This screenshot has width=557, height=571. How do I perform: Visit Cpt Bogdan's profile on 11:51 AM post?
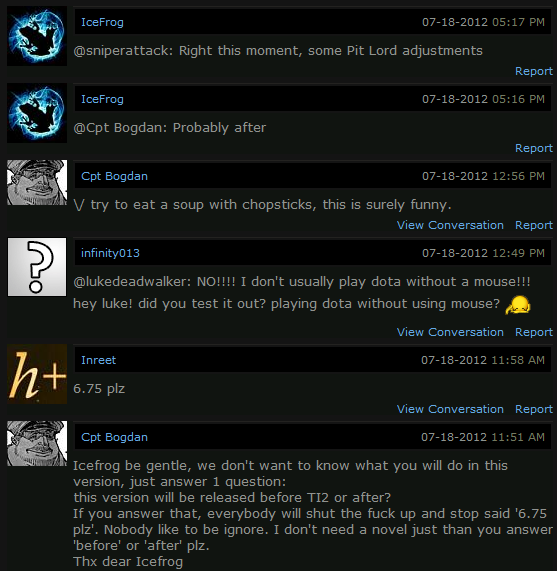pos(114,437)
